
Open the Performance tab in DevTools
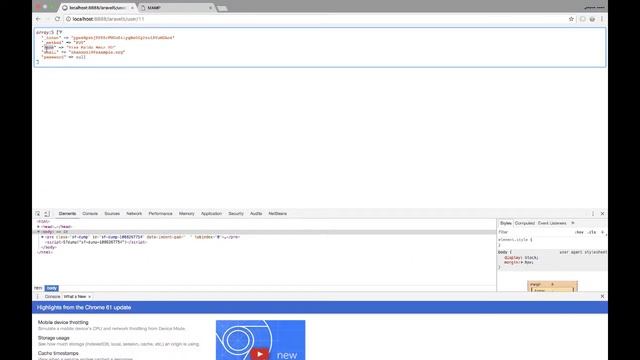(160, 213)
